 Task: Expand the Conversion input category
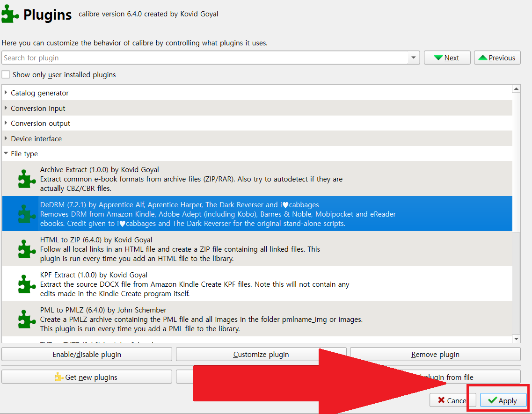[x=6, y=108]
